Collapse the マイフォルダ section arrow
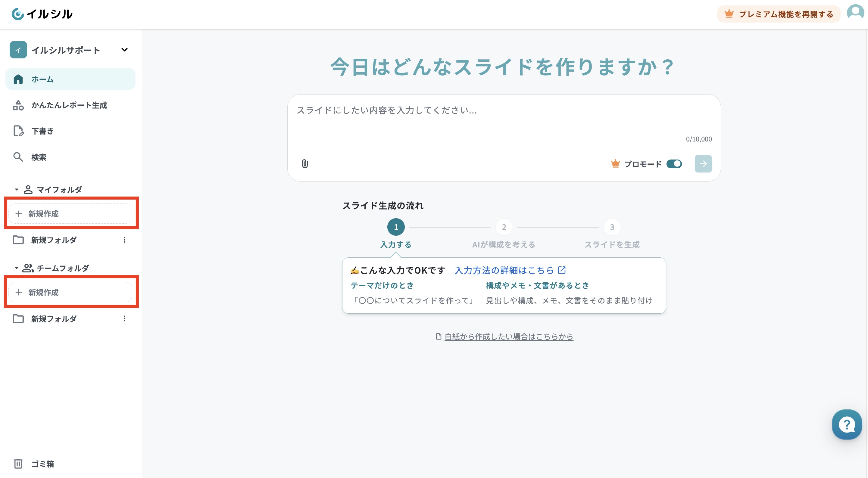 (x=17, y=190)
